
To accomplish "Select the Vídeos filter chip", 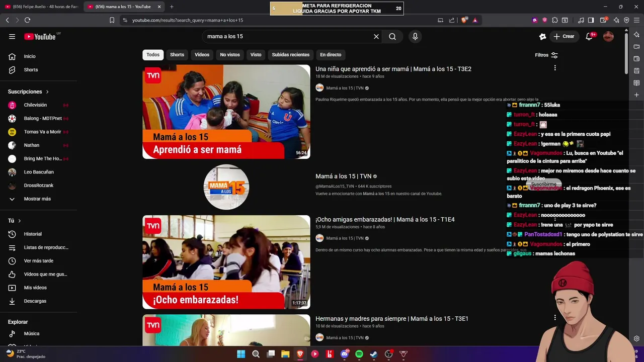I will coord(202,55).
